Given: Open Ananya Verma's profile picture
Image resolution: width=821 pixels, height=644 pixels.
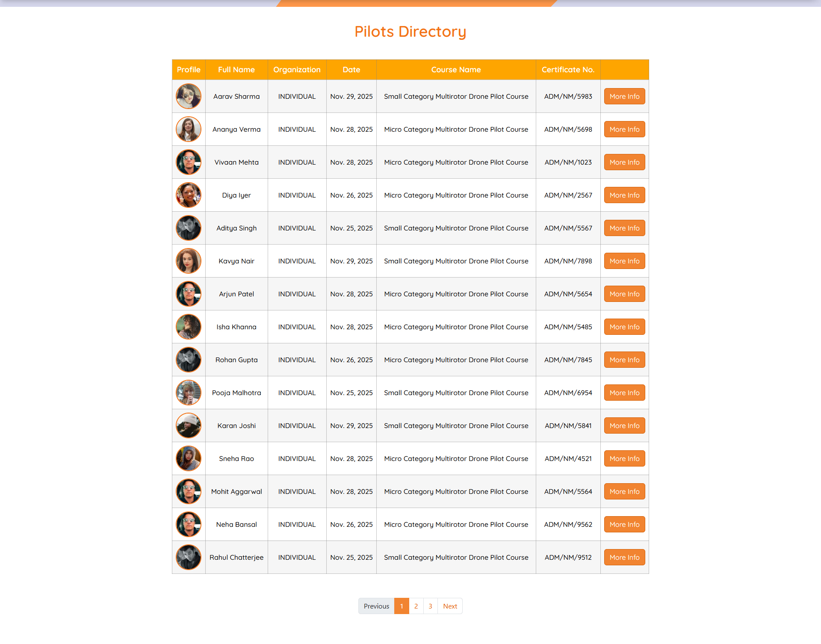Looking at the screenshot, I should [189, 129].
